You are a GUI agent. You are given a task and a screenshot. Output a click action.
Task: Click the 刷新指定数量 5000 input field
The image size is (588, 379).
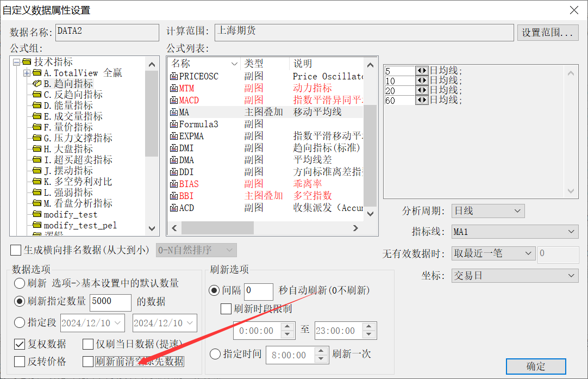coord(111,302)
